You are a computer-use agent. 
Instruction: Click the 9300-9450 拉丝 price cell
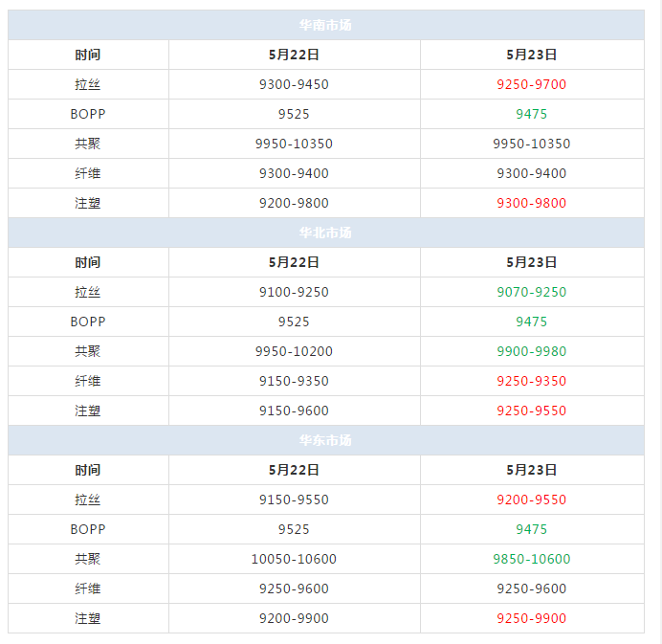point(294,84)
